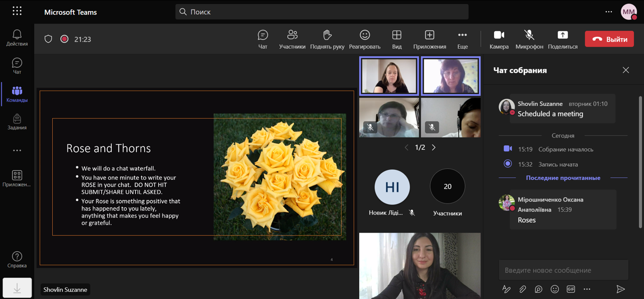Open Help (Справка) in the sidebar

[x=17, y=259]
